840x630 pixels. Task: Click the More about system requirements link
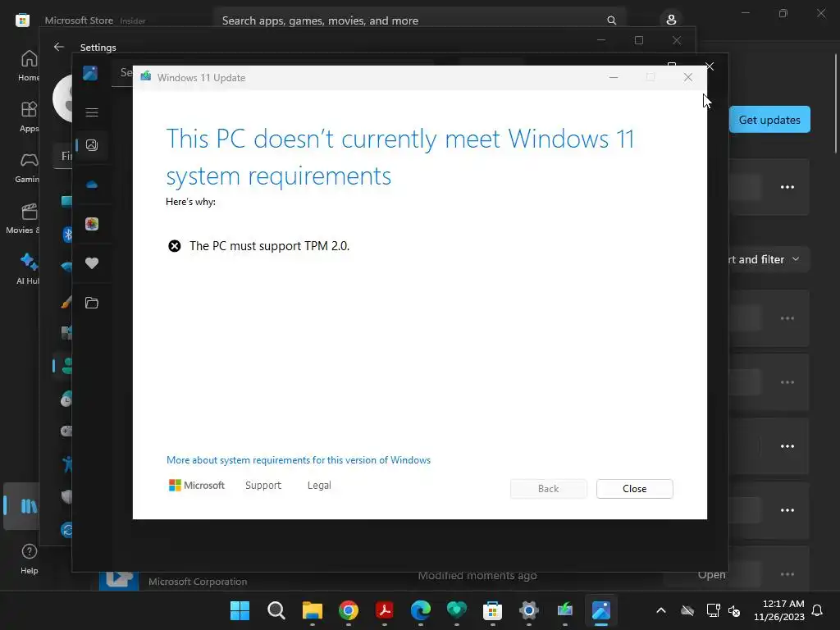click(299, 460)
